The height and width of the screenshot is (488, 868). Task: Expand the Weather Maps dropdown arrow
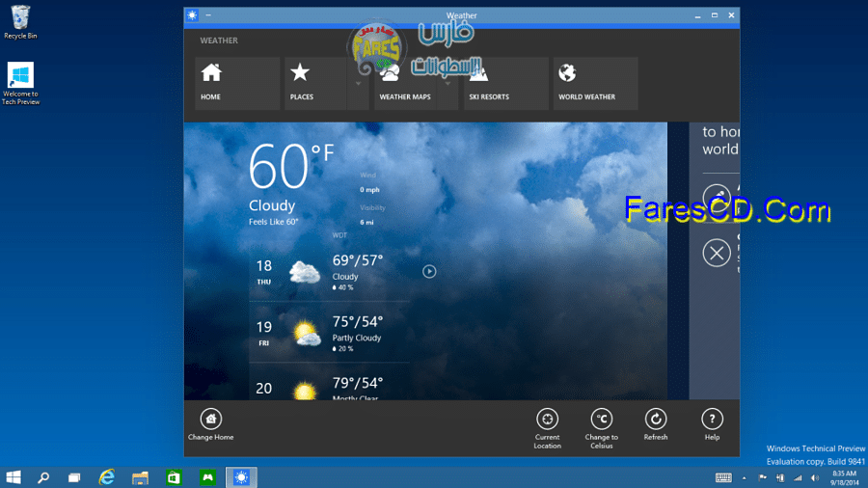click(x=448, y=83)
